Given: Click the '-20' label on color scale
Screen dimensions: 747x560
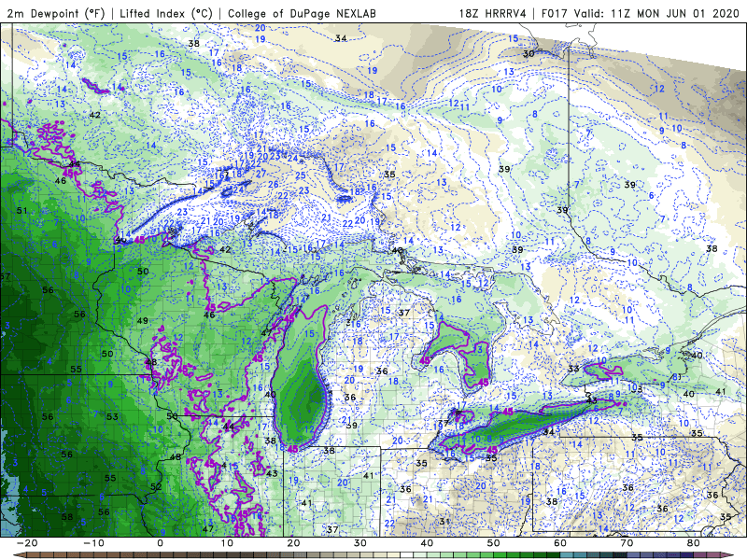Looking at the screenshot, I should click(27, 543).
